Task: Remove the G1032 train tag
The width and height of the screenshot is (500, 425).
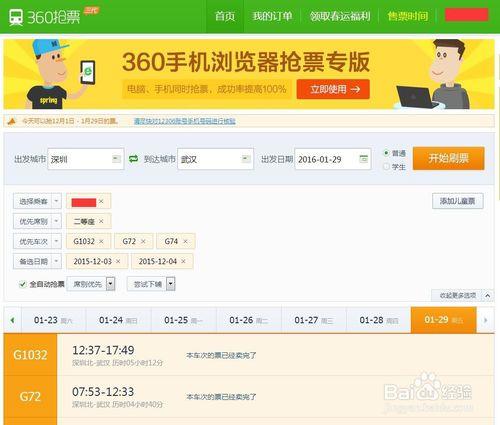Action: click(x=101, y=241)
